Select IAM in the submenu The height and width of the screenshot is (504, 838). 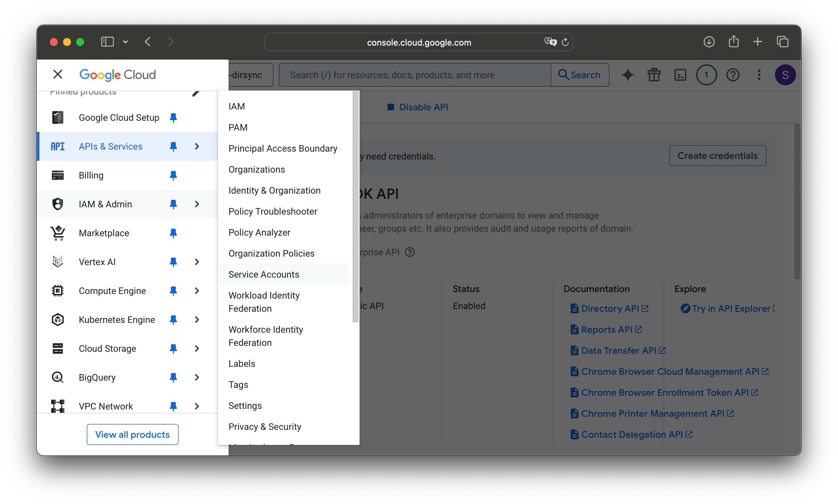coord(284,106)
